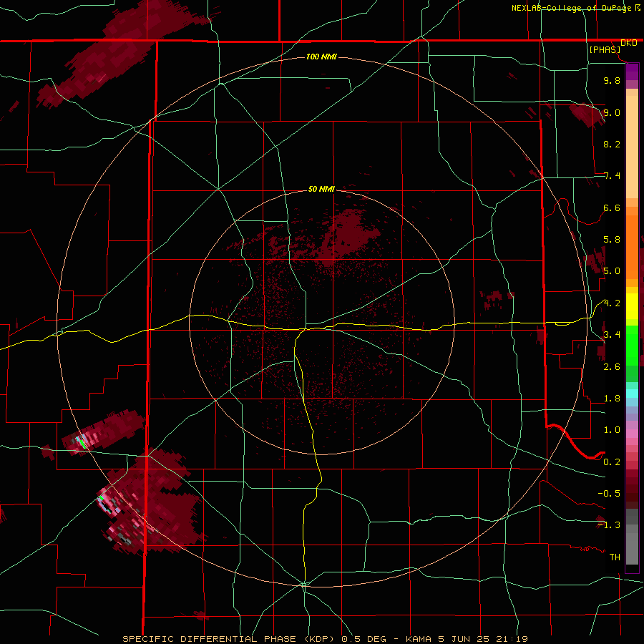
Task: Click the 100 NMI range ring label
Action: [321, 57]
